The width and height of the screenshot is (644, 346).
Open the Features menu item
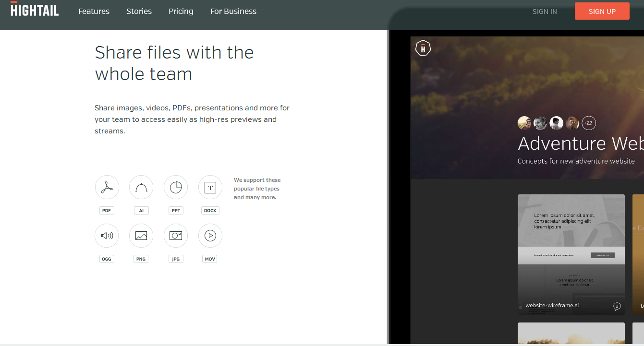(x=94, y=11)
